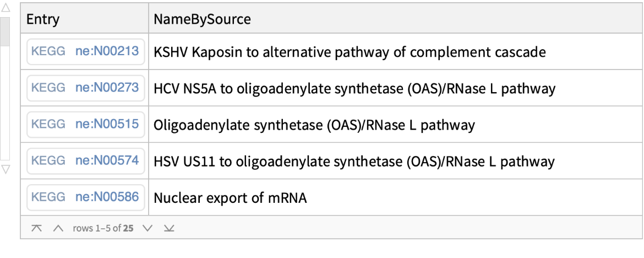Select the NameBySource column header
644x258 pixels.
pos(202,20)
